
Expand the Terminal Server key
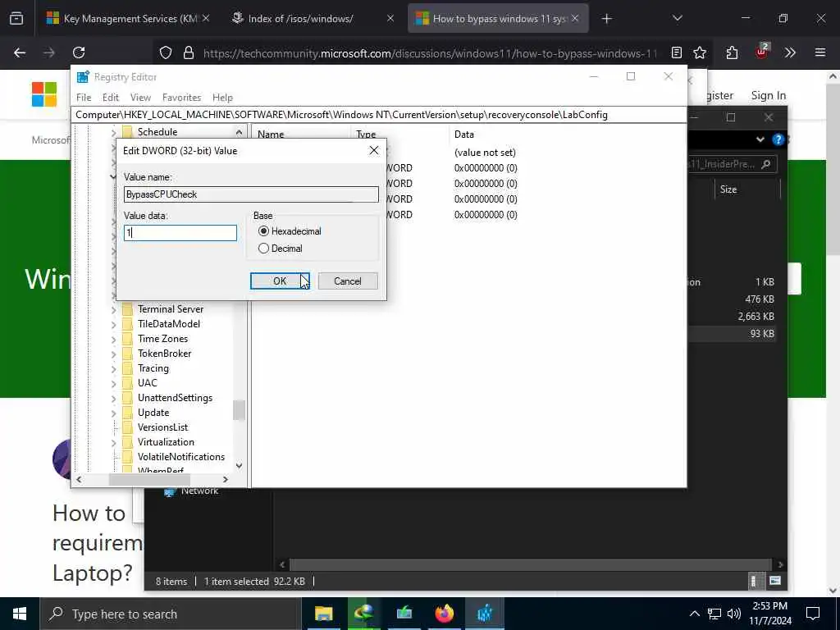click(x=113, y=309)
